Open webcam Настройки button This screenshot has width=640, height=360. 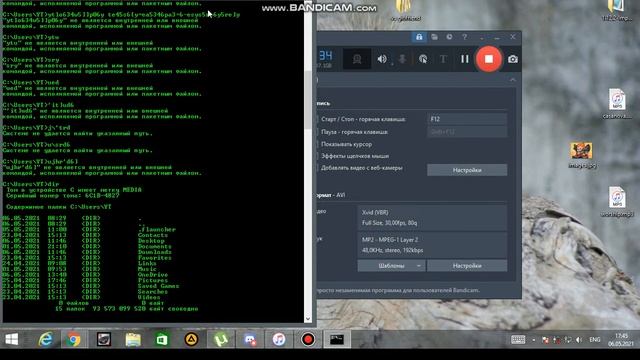click(467, 170)
